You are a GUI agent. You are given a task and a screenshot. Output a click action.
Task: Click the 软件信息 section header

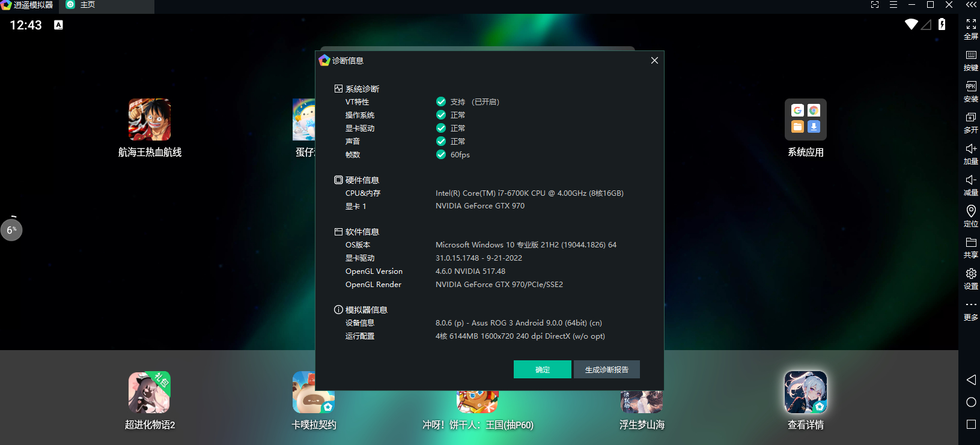(357, 232)
